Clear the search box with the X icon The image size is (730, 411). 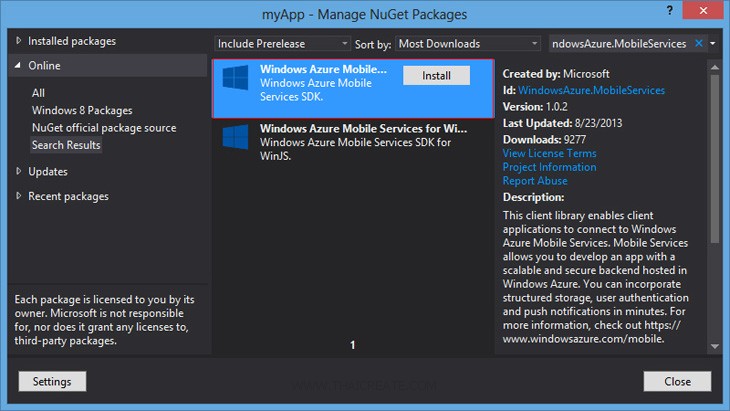(698, 43)
